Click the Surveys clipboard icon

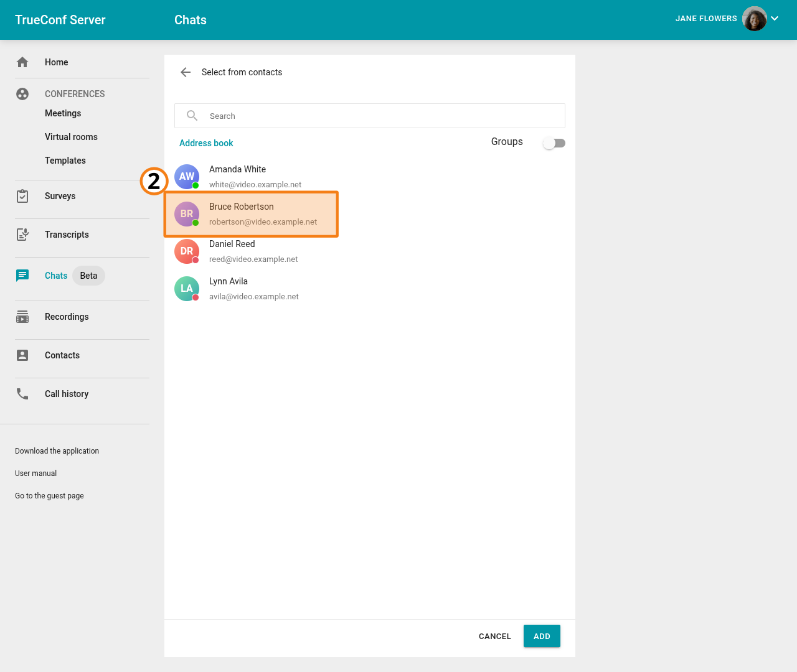coord(22,196)
